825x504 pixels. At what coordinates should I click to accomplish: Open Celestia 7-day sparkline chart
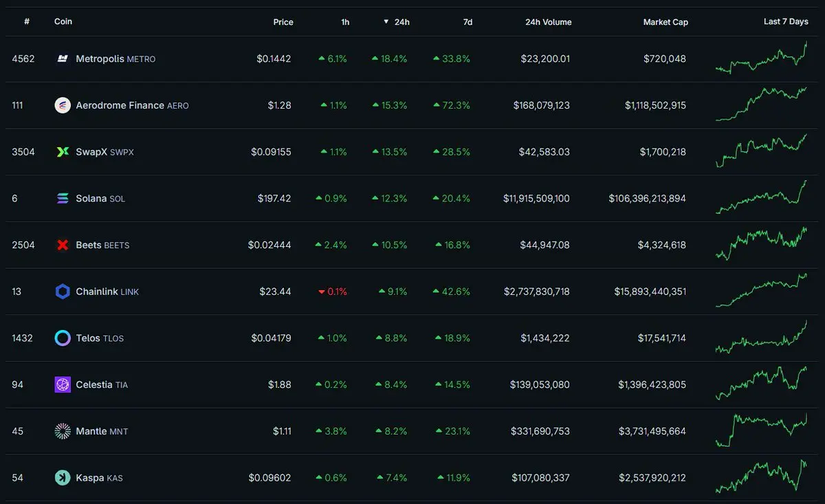point(762,383)
